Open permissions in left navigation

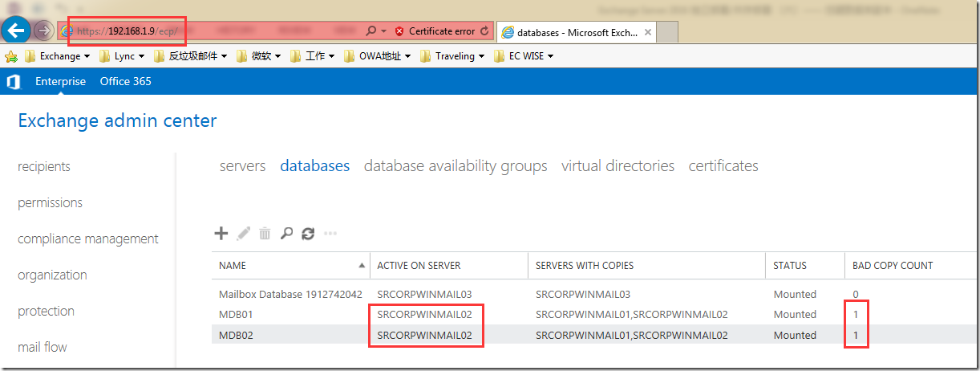click(50, 202)
